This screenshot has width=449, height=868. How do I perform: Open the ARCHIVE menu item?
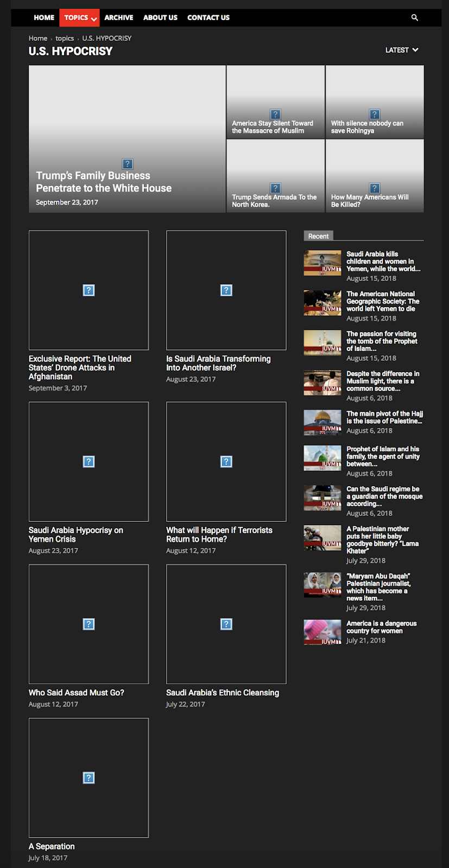[119, 17]
